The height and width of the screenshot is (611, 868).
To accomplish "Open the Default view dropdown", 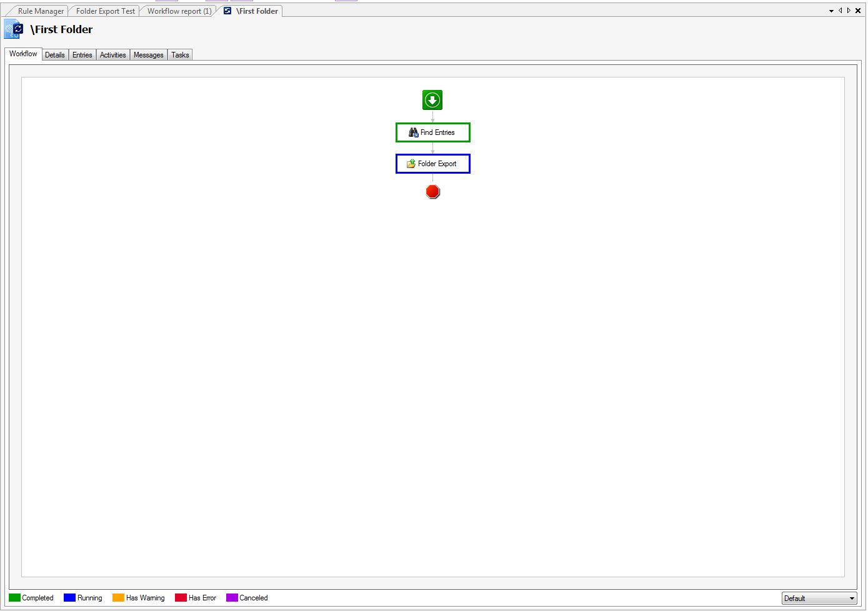I will click(819, 599).
